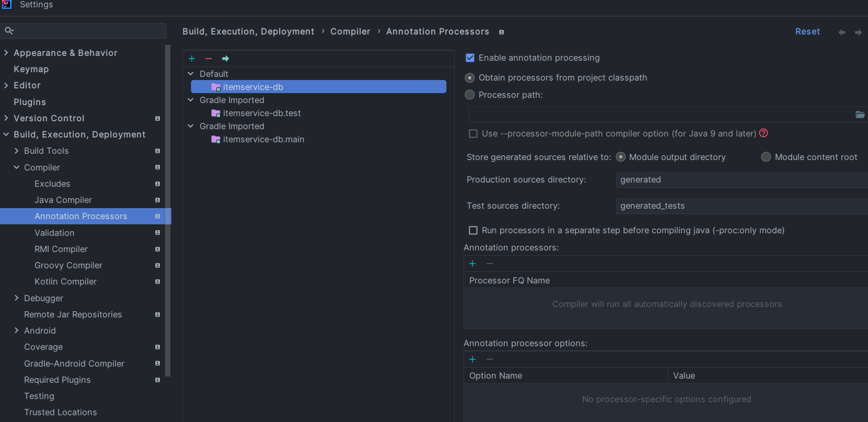Select the Processor path radio button
The width and height of the screenshot is (868, 422).
click(470, 95)
